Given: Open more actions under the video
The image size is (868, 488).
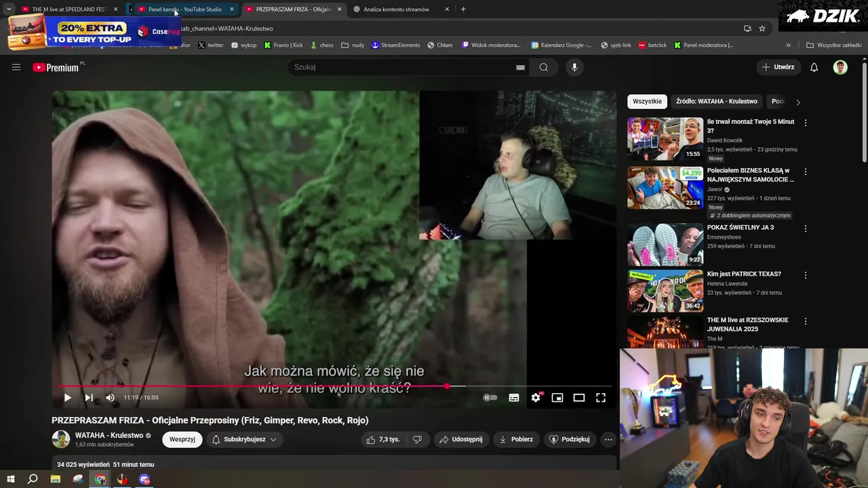Looking at the screenshot, I should coord(608,439).
